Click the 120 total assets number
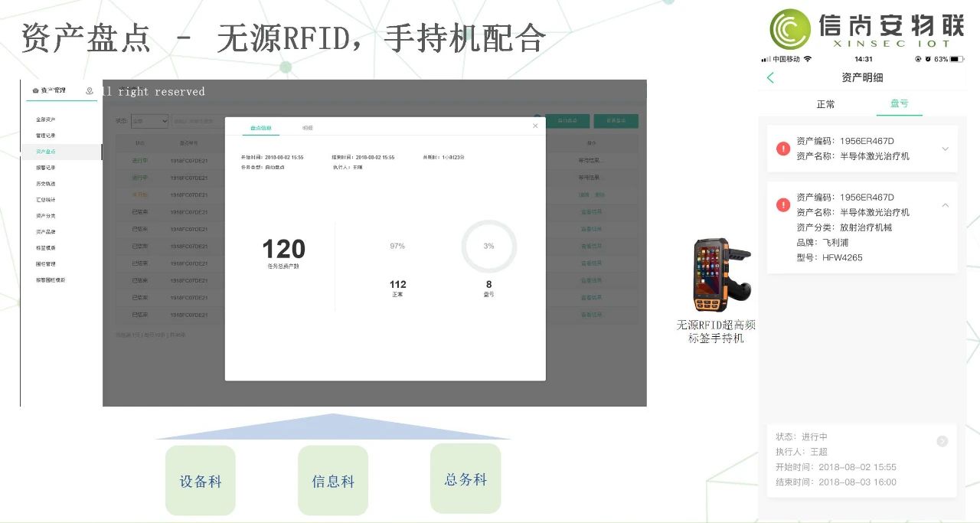980x523 pixels. (x=283, y=249)
